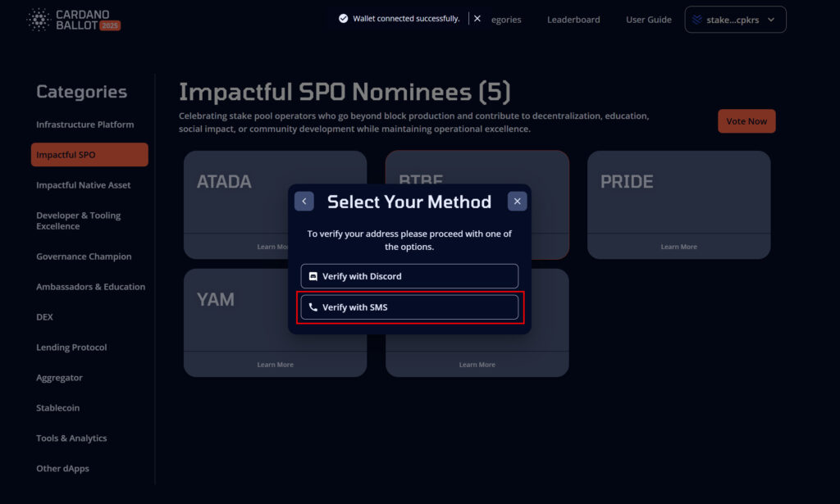
Task: Dismiss the wallet connected notification with X
Action: (x=477, y=19)
